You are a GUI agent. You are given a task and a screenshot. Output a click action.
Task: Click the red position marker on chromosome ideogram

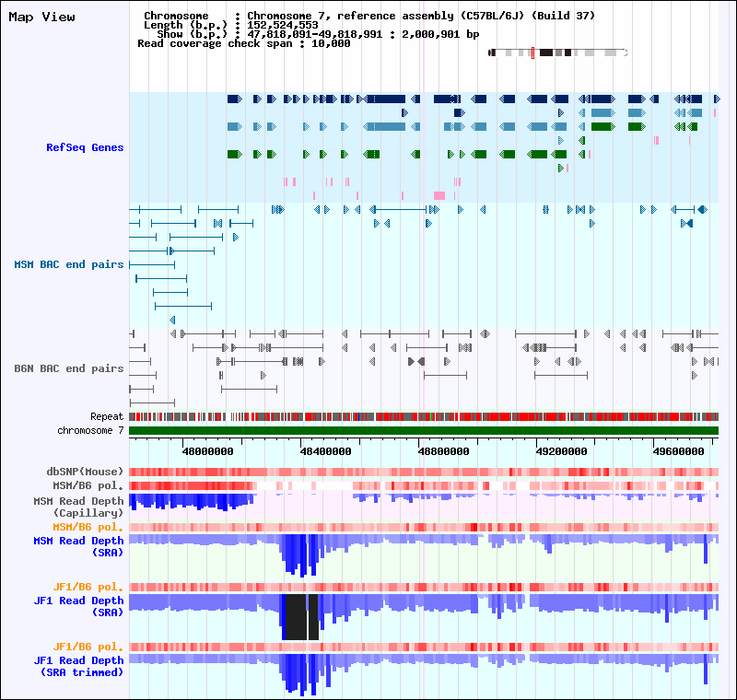click(x=533, y=52)
